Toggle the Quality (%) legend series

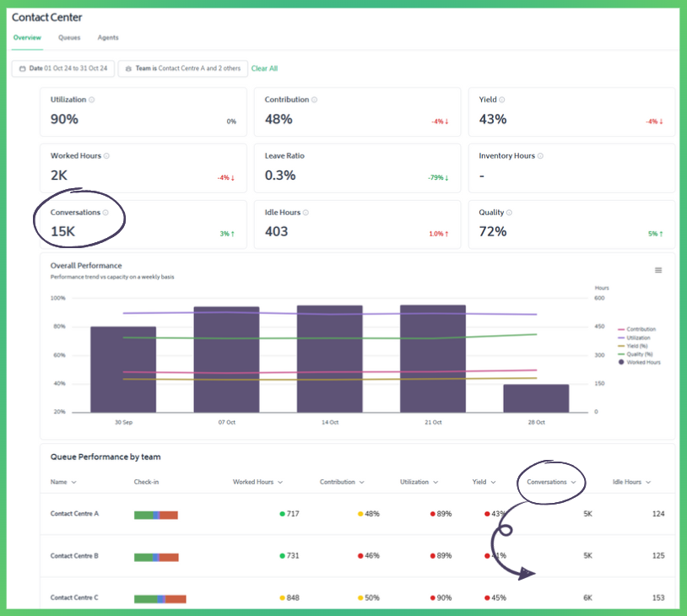coord(636,354)
